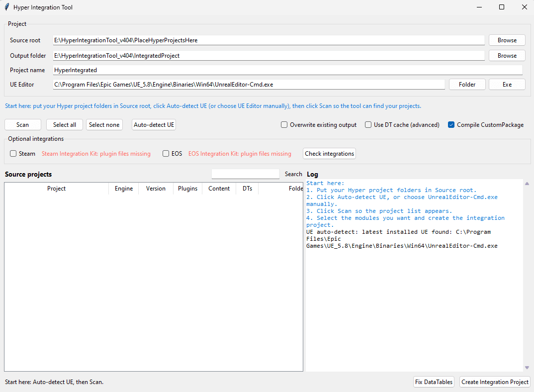Edit the Project name field
Image resolution: width=534 pixels, height=392 pixels.
(x=288, y=70)
